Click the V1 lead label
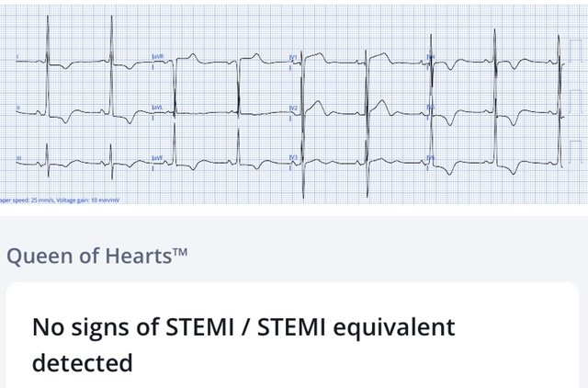 294,57
